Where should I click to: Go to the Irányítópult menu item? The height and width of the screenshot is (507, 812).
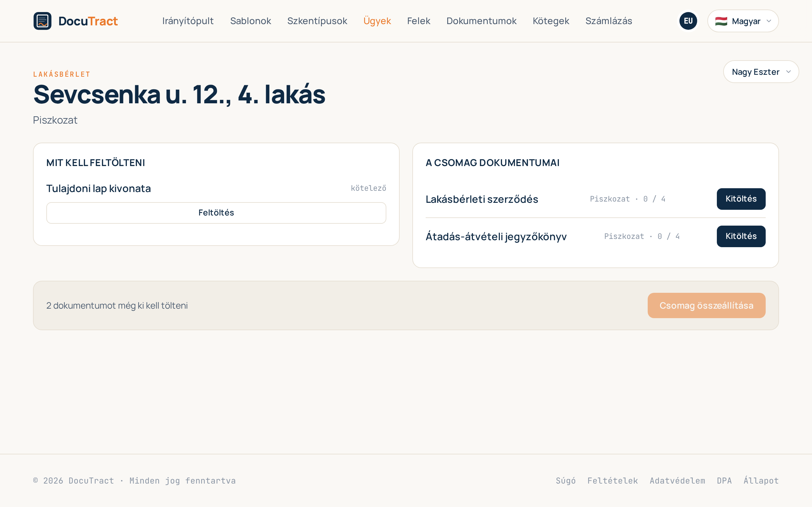click(188, 21)
